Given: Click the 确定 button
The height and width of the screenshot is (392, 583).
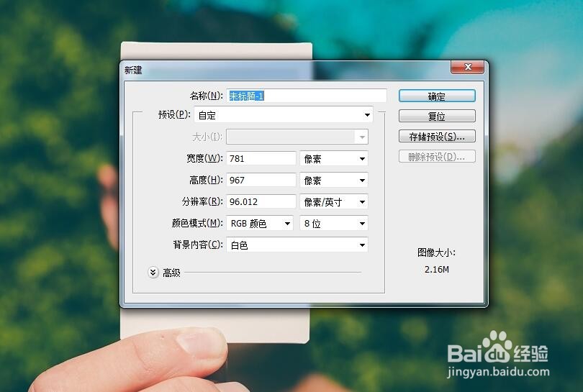Looking at the screenshot, I should point(437,96).
